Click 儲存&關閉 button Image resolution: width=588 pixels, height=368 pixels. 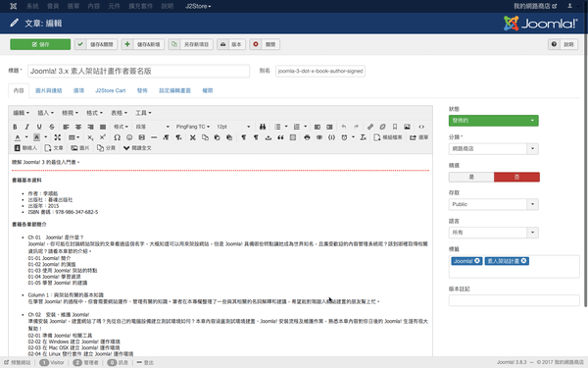(x=96, y=44)
